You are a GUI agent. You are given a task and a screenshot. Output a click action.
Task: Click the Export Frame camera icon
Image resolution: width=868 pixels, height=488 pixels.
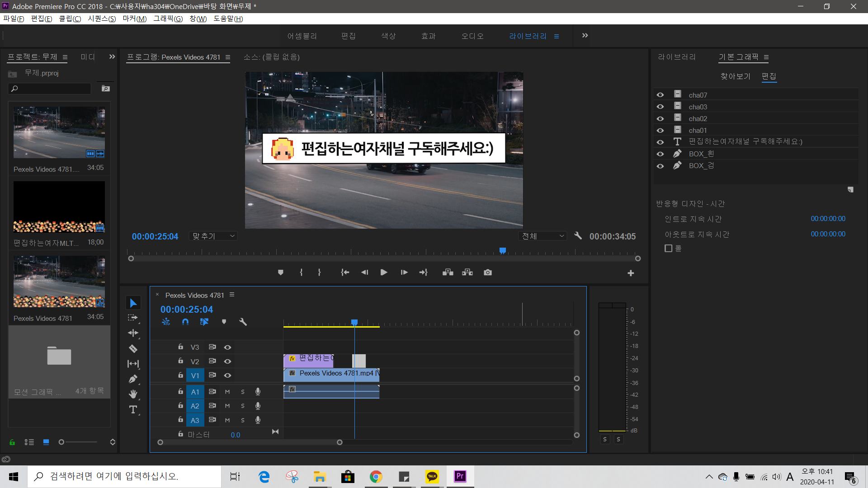(487, 272)
